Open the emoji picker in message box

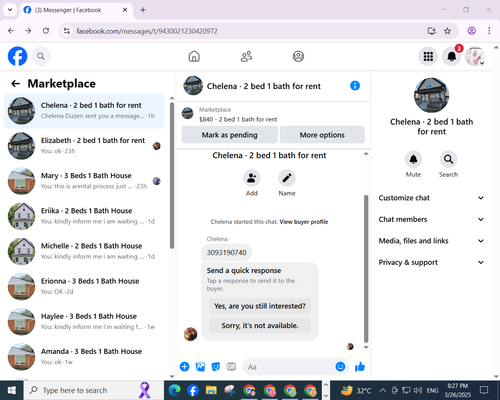pyautogui.click(x=340, y=367)
